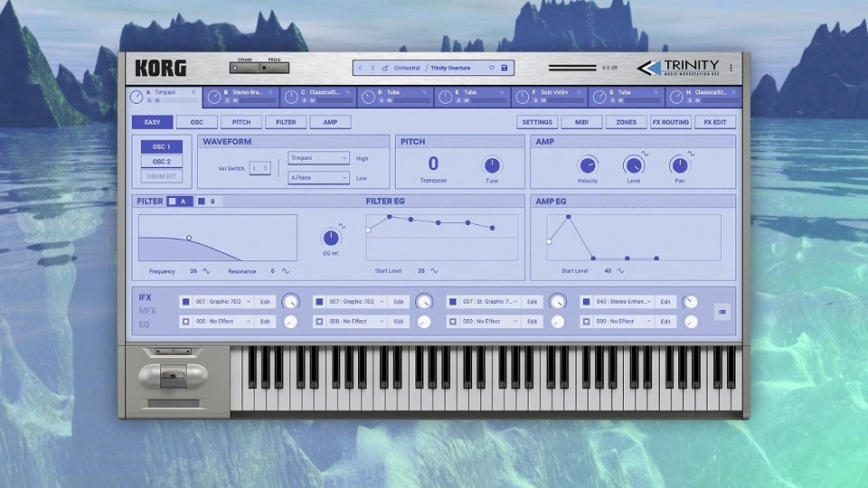Open the FX ROUTING tab
Viewport: 868px width, 488px height.
[670, 122]
